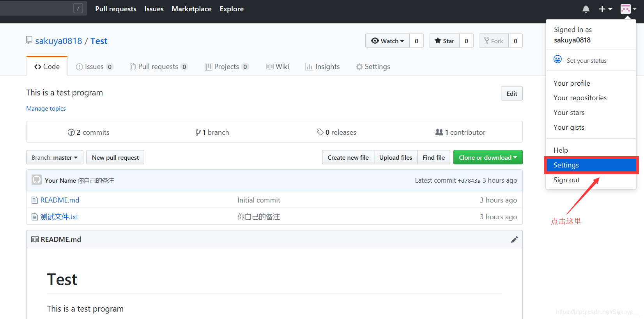
Task: Expand Clone or download dropdown
Action: [x=488, y=157]
